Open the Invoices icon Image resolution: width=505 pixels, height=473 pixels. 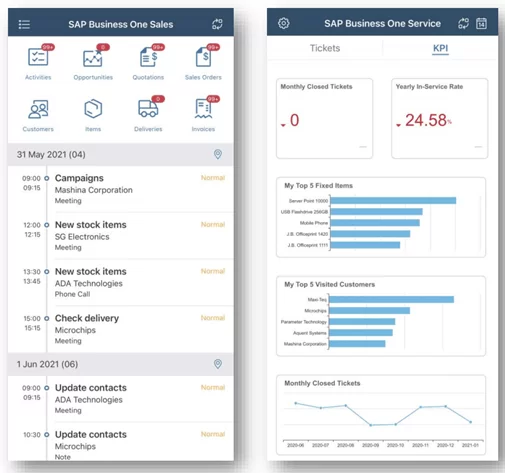[x=203, y=109]
